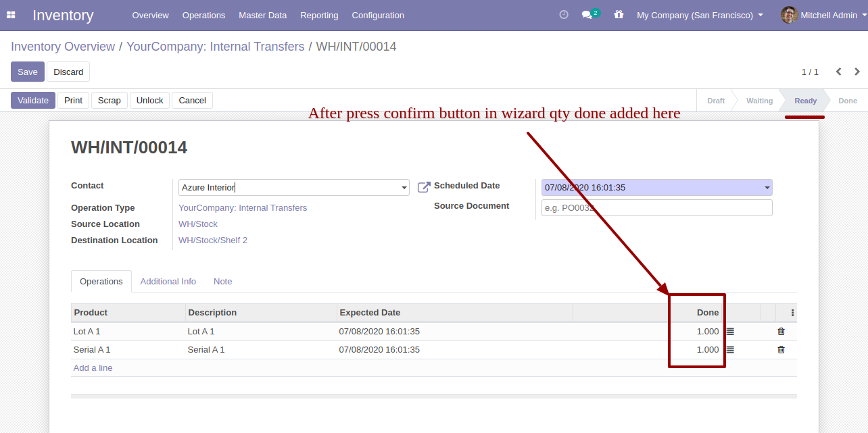Open the activities clock icon
Viewport: 868px width, 433px height.
564,15
